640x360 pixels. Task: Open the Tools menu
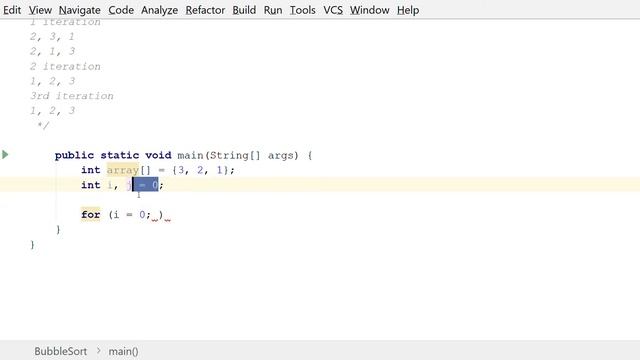302,10
